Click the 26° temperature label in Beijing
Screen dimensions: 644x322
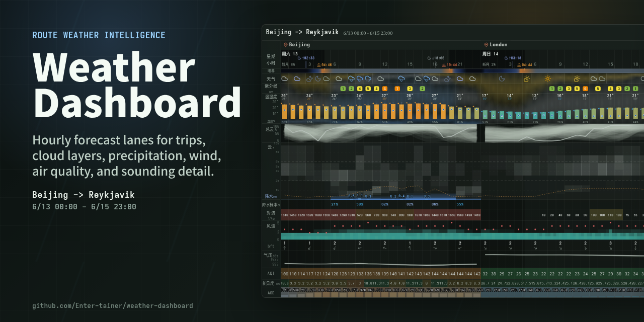click(284, 95)
